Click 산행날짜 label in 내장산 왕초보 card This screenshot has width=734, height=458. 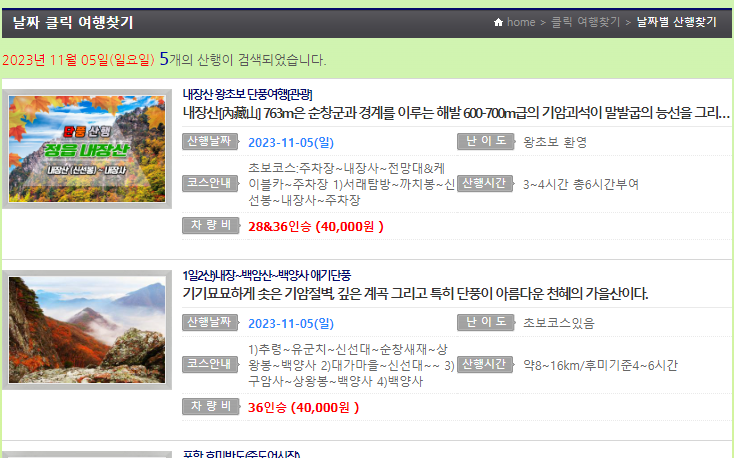coord(210,141)
